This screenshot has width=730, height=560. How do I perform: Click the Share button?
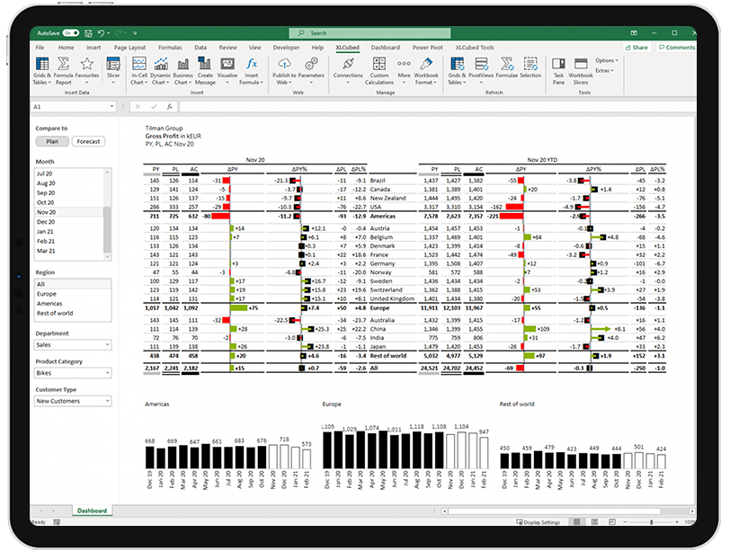(637, 48)
